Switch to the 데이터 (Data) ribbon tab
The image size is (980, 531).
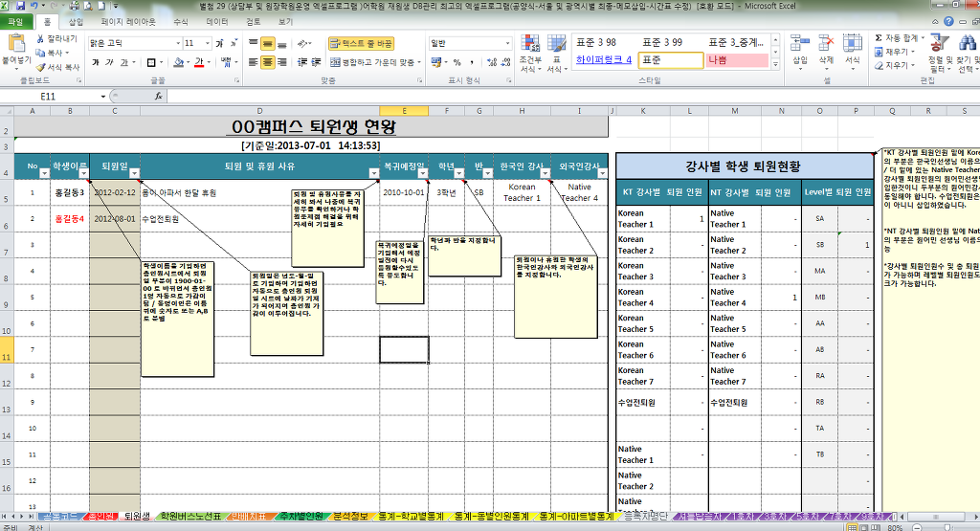coord(217,21)
